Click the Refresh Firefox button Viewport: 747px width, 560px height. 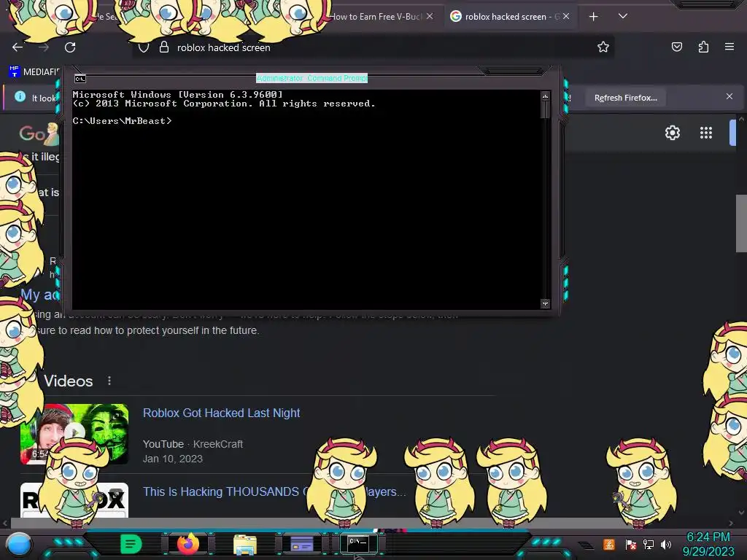click(625, 98)
